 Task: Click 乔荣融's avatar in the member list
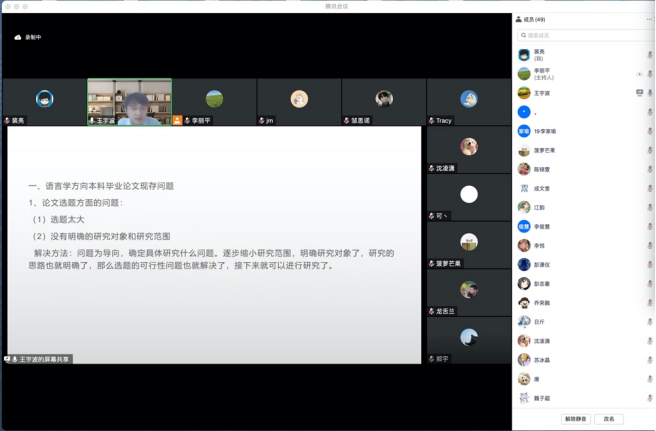click(x=524, y=303)
